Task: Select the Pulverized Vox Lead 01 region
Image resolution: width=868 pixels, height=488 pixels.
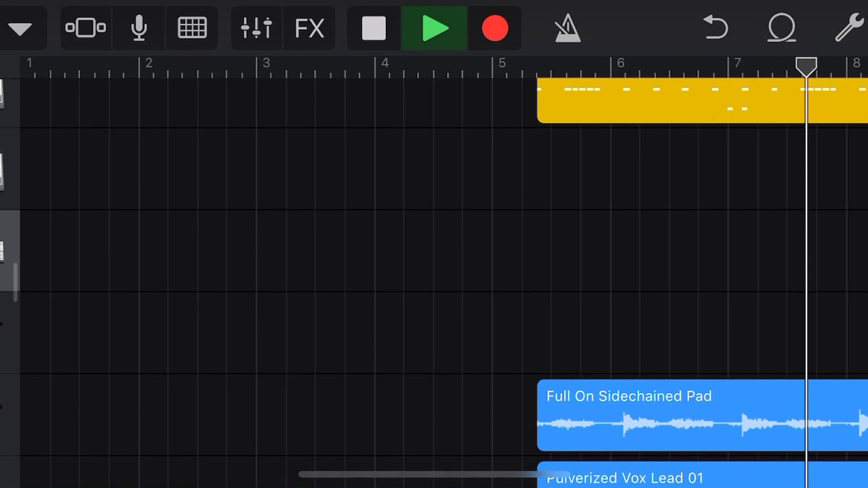Action: (x=703, y=475)
